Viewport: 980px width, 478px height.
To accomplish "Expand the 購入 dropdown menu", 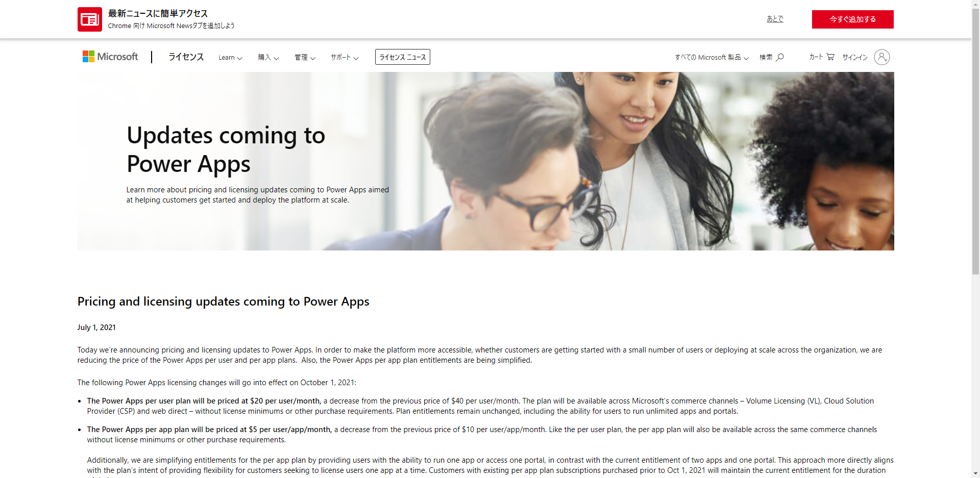I will coord(268,58).
